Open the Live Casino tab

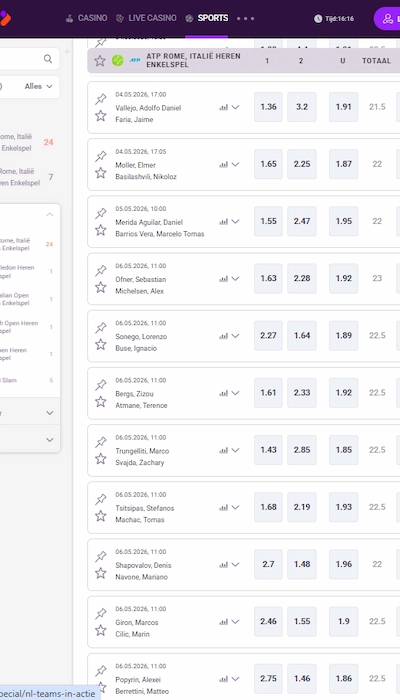[146, 18]
